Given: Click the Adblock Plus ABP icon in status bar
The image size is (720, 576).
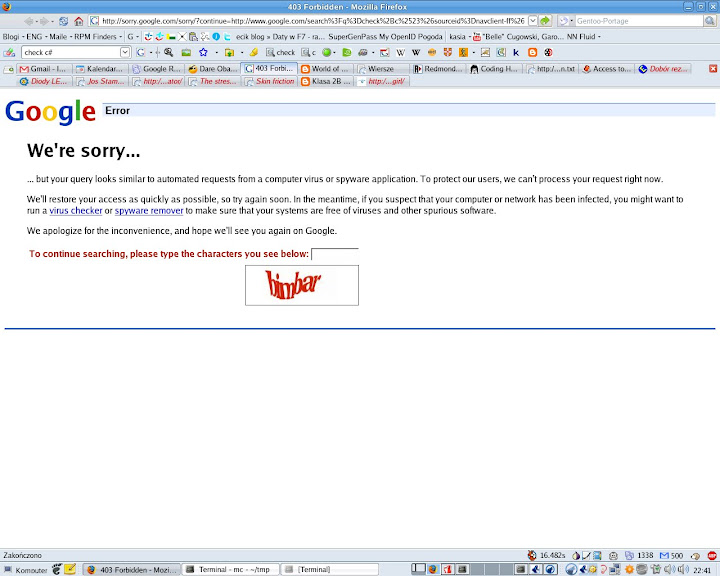Looking at the screenshot, I should [x=712, y=555].
